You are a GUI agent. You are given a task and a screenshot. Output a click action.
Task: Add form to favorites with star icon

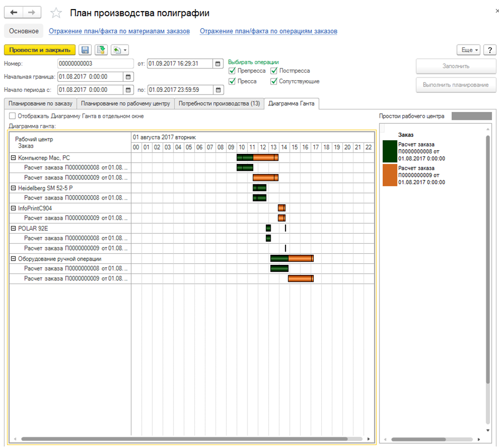point(56,13)
